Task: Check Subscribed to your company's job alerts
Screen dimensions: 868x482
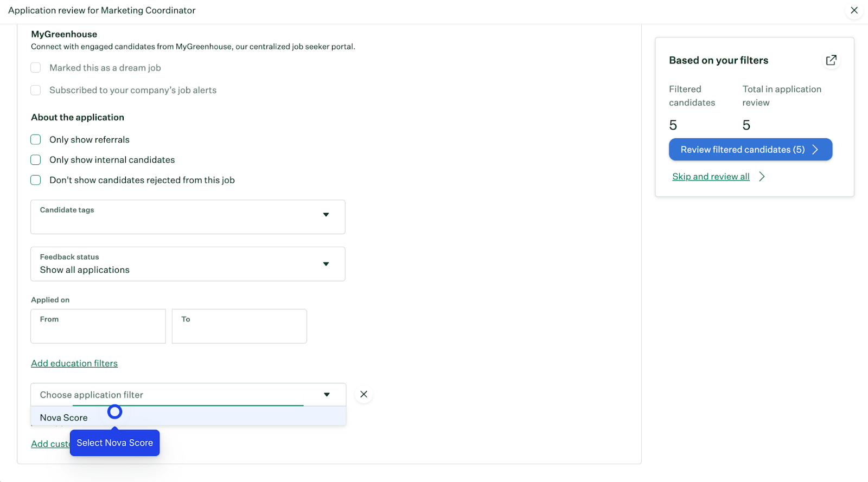Action: point(36,90)
